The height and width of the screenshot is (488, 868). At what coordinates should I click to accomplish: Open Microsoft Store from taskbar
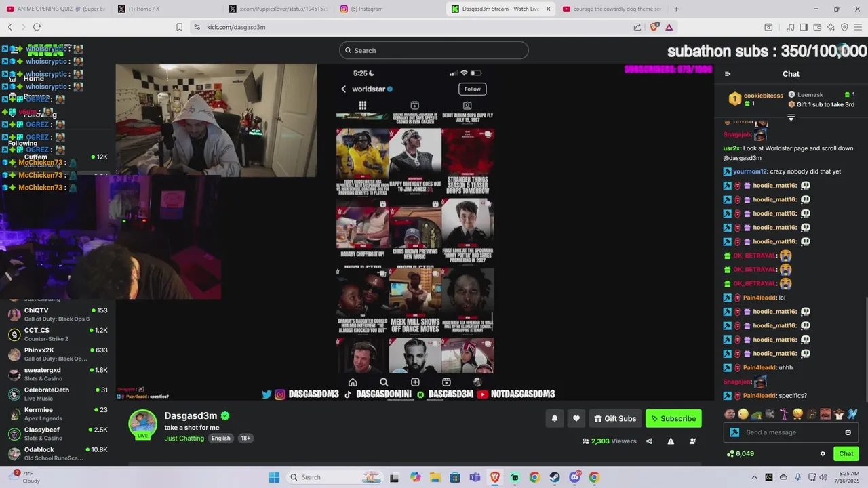pos(455,477)
